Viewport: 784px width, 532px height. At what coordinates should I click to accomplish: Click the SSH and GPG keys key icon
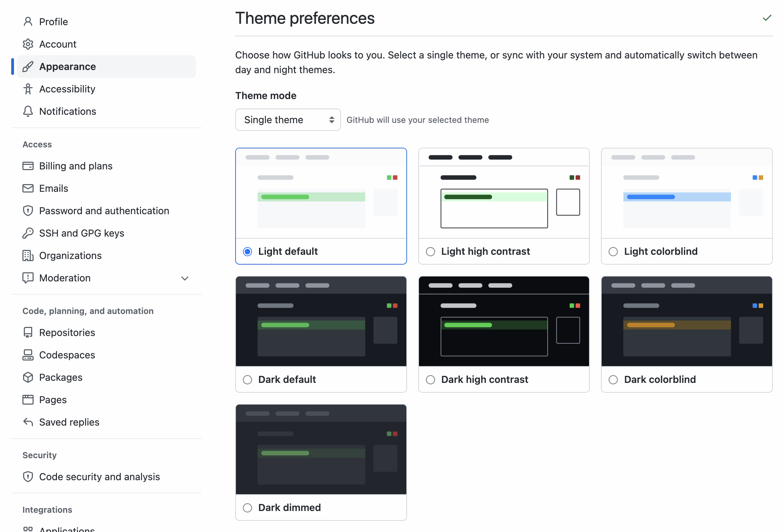[28, 233]
